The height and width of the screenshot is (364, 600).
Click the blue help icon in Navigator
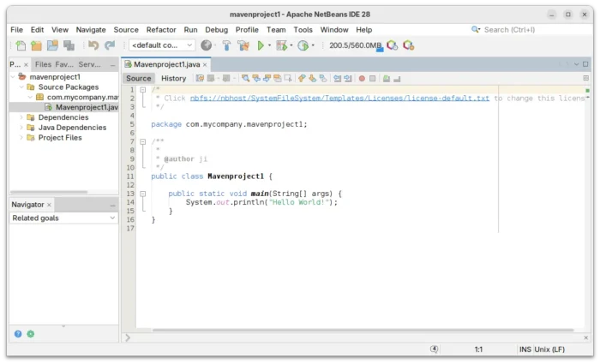point(18,334)
